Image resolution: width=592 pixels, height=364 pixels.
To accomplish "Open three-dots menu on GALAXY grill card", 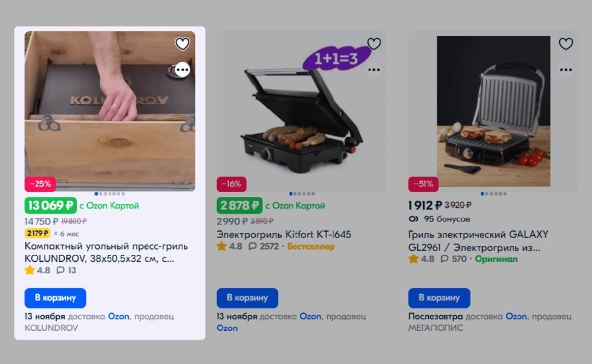I will (566, 70).
